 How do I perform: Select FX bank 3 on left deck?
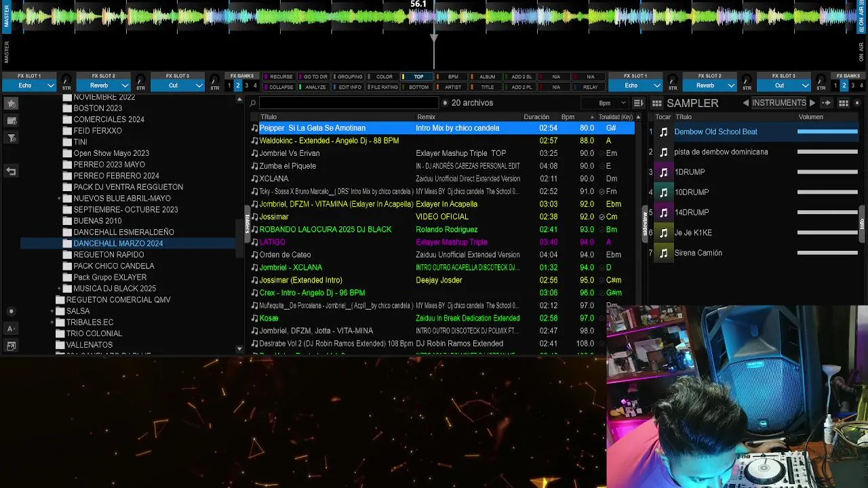[x=246, y=86]
